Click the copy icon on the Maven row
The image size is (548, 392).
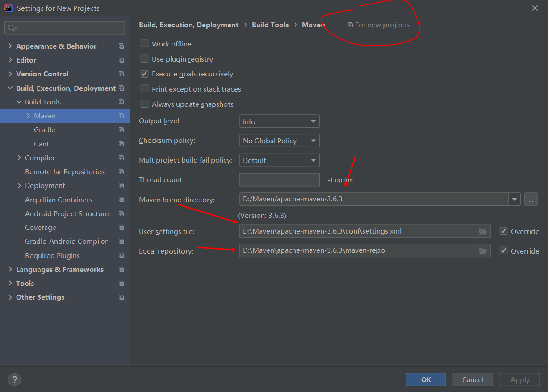pyautogui.click(x=121, y=116)
